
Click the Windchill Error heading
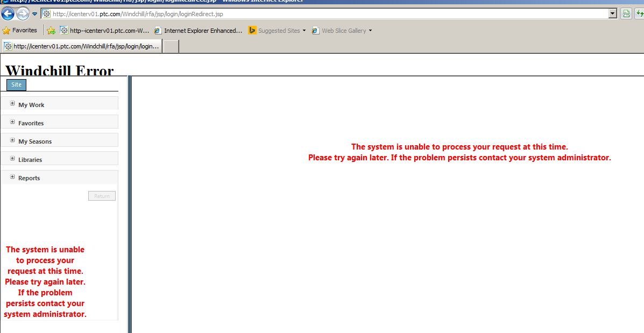pyautogui.click(x=60, y=70)
